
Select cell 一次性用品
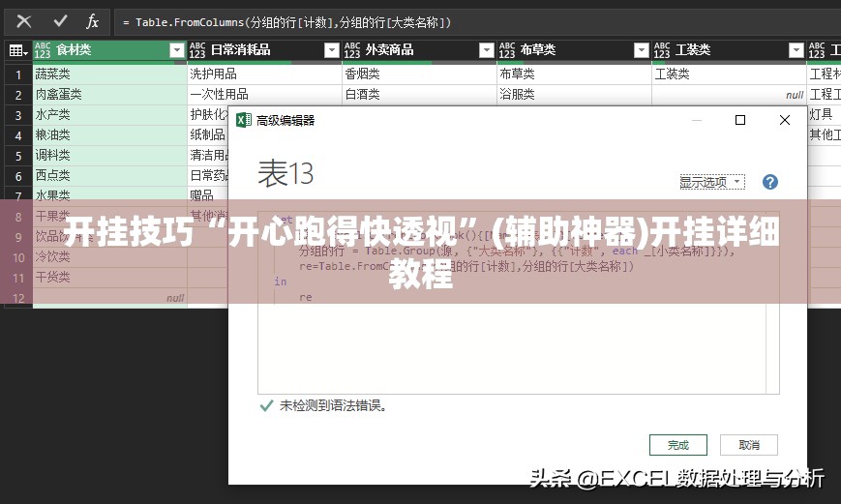265,95
